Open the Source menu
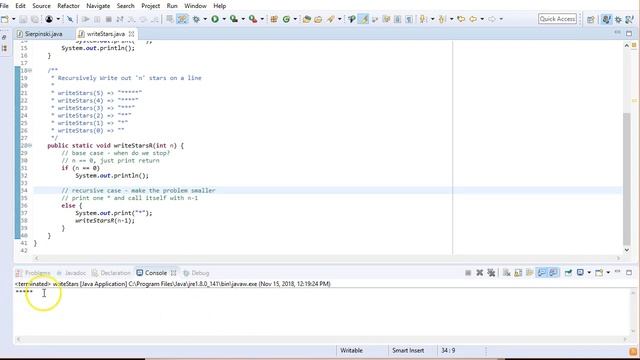This screenshot has height=360, width=640. [x=41, y=6]
